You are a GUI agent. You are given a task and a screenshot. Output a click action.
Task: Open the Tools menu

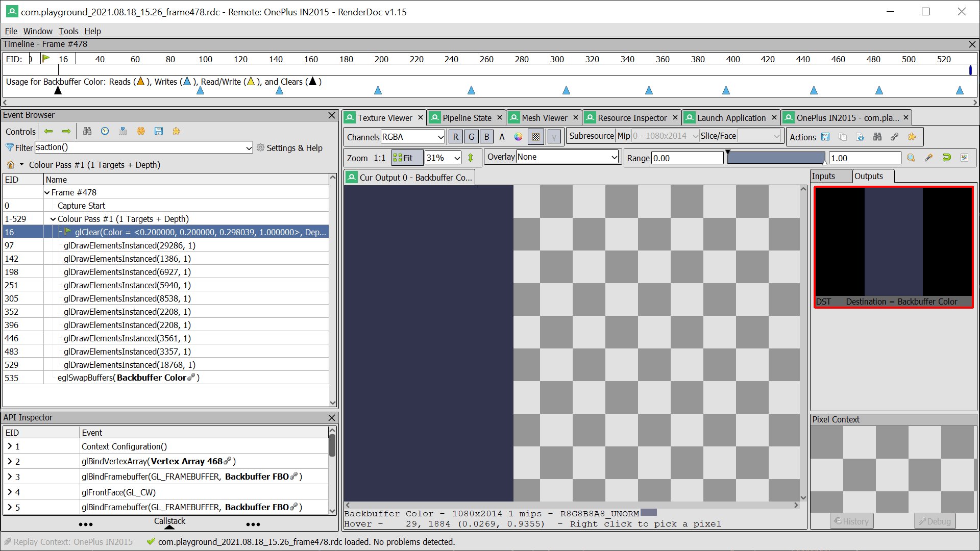click(x=68, y=31)
